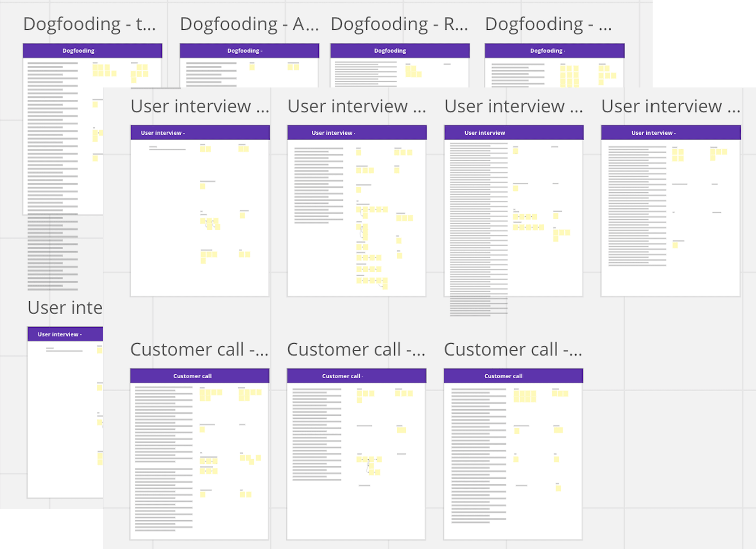Select header of the middle Customer call frame
The width and height of the screenshot is (756, 549).
(357, 376)
